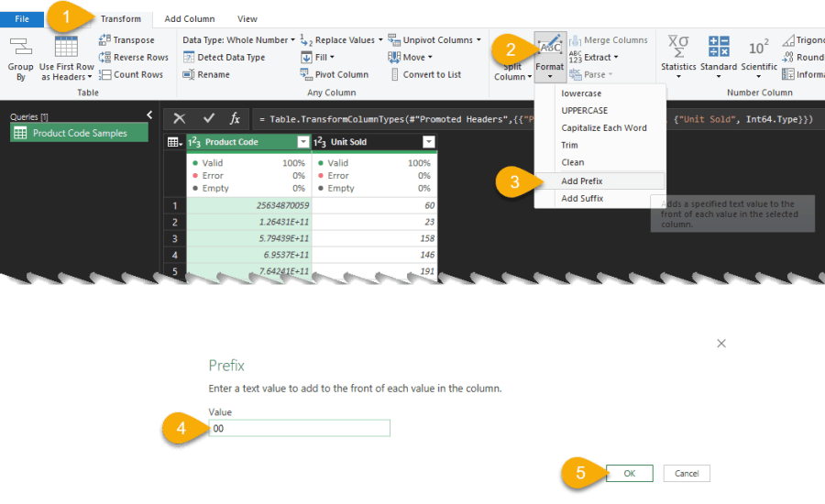Click Use First Row as Headers
The width and height of the screenshot is (825, 504).
tap(66, 48)
